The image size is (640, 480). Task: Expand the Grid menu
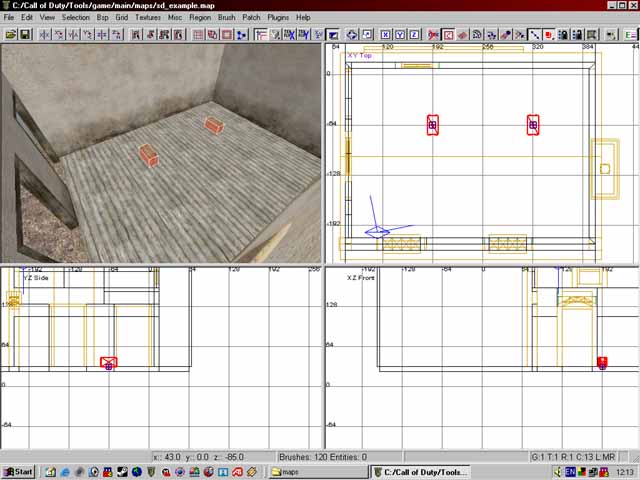pyautogui.click(x=121, y=17)
